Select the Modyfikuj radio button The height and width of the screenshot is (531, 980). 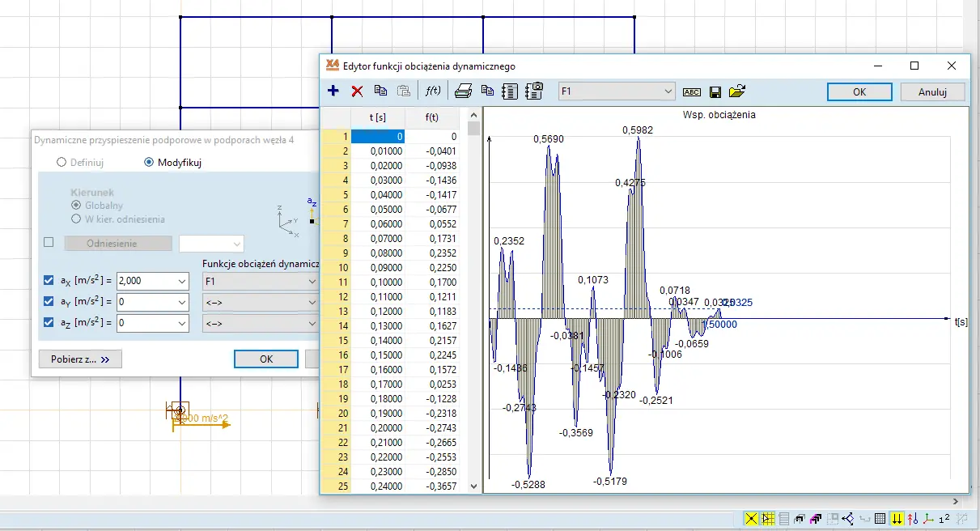click(149, 162)
